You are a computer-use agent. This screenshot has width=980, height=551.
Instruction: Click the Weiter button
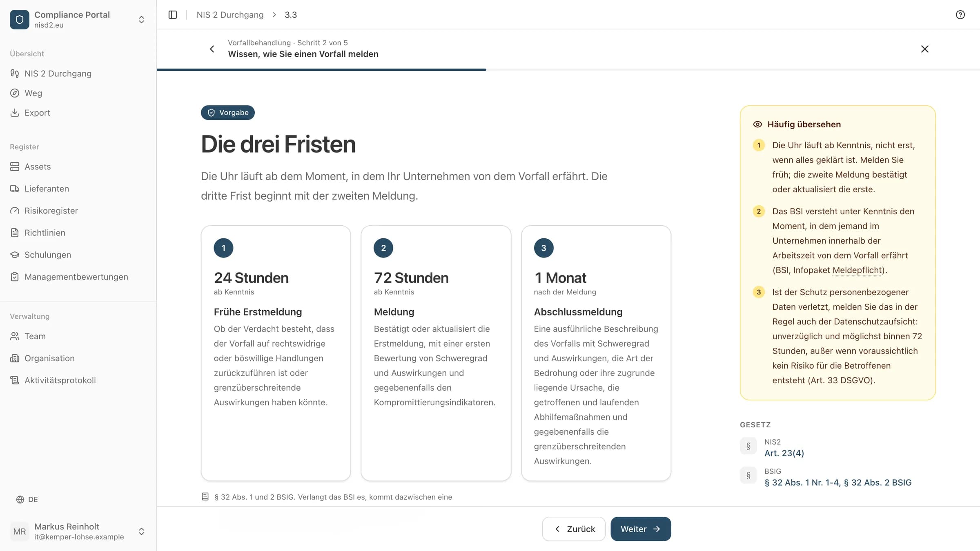point(641,529)
